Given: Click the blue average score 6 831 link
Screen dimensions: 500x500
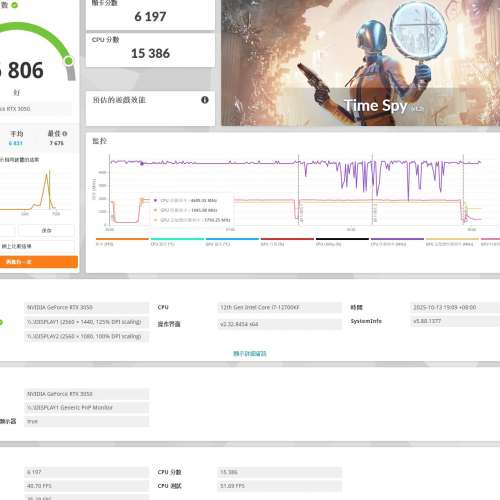Looking at the screenshot, I should (x=15, y=143).
